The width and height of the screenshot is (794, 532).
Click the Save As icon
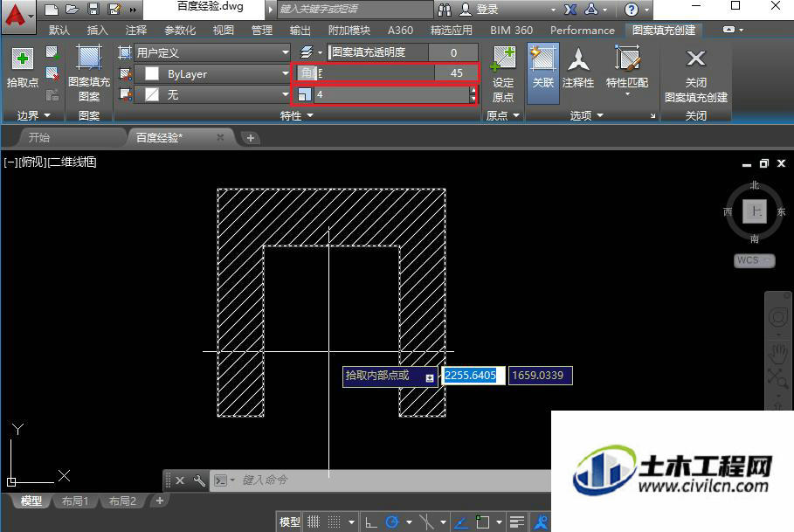(x=114, y=9)
